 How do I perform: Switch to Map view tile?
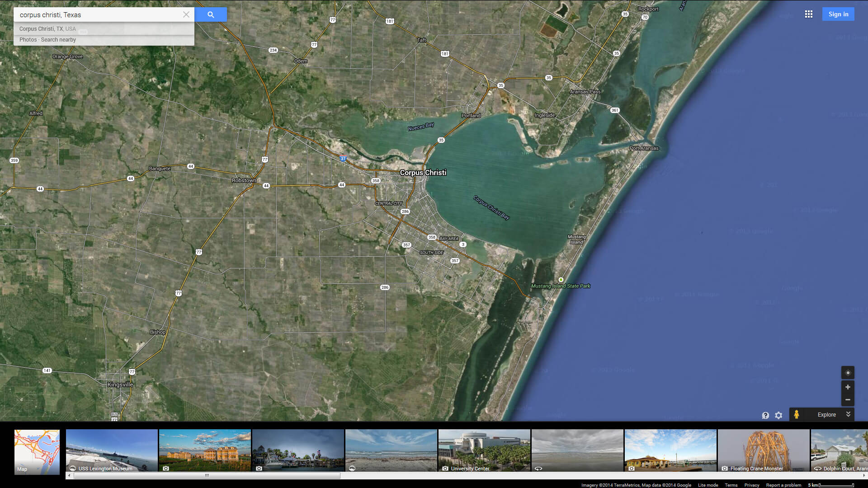point(37,451)
